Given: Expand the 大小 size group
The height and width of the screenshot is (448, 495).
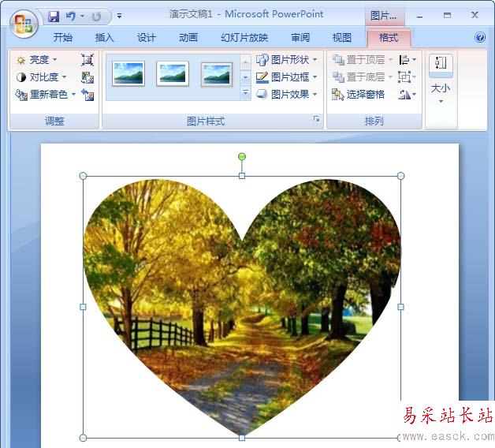Looking at the screenshot, I should [x=441, y=79].
